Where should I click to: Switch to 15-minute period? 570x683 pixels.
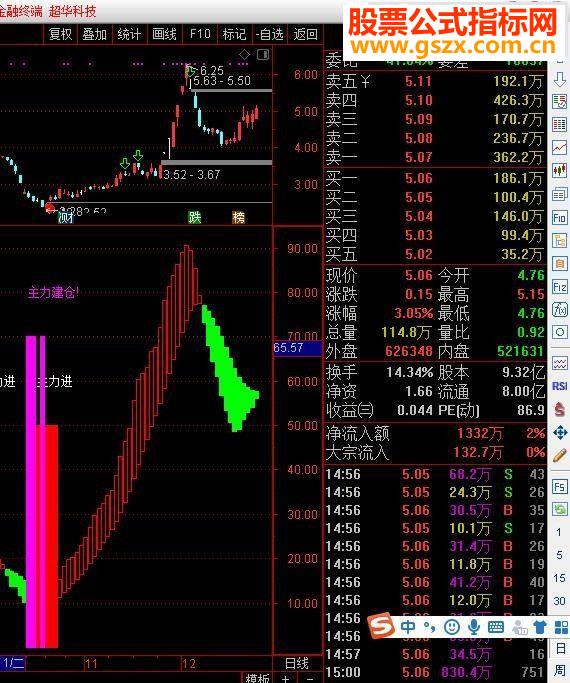[x=559, y=578]
